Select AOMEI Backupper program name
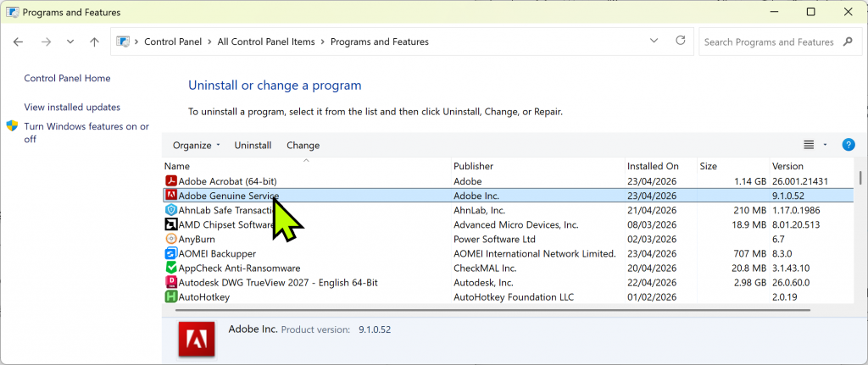 [x=217, y=254]
